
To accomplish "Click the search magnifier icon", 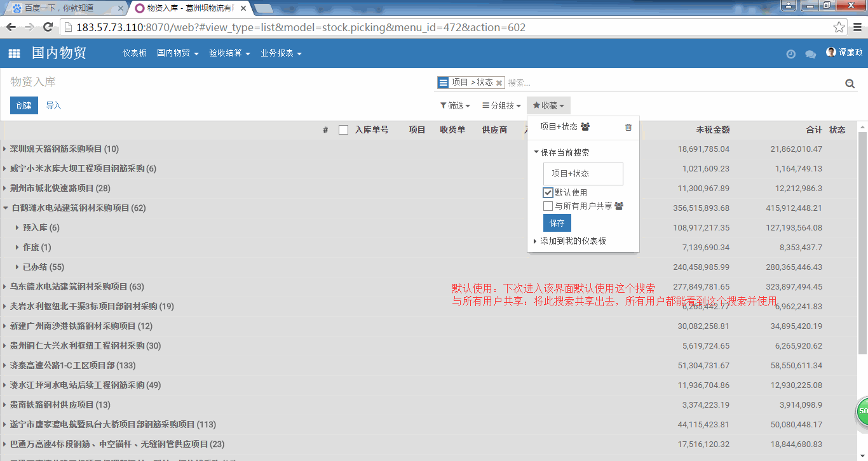I will pos(850,83).
